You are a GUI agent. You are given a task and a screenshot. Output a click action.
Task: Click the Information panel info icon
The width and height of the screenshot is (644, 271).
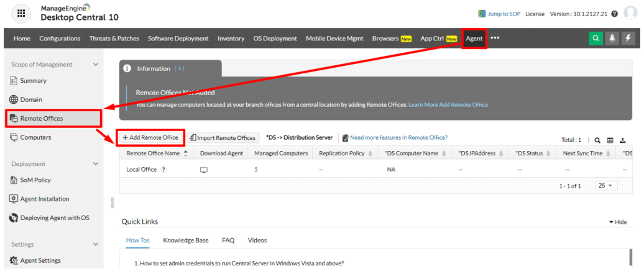point(127,68)
